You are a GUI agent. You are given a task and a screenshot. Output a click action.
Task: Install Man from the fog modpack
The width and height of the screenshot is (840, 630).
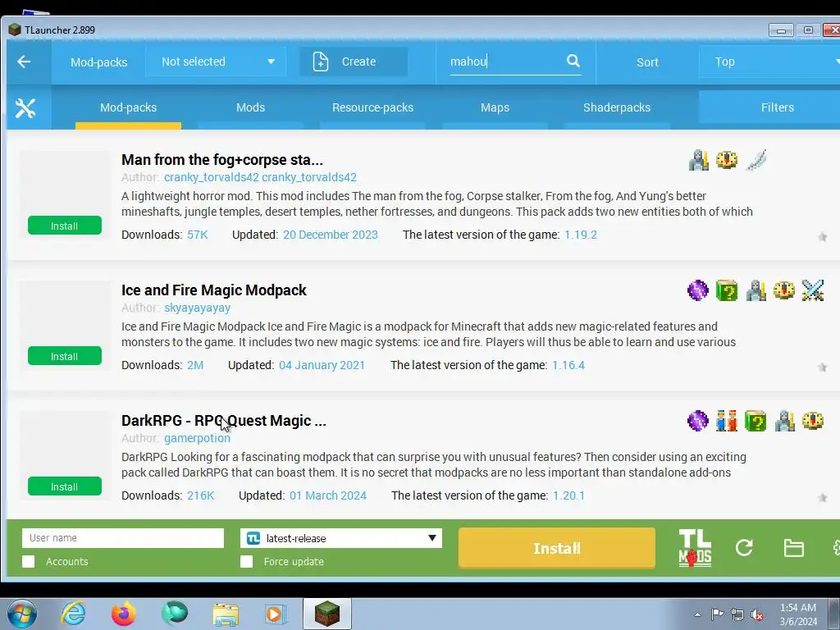click(65, 226)
